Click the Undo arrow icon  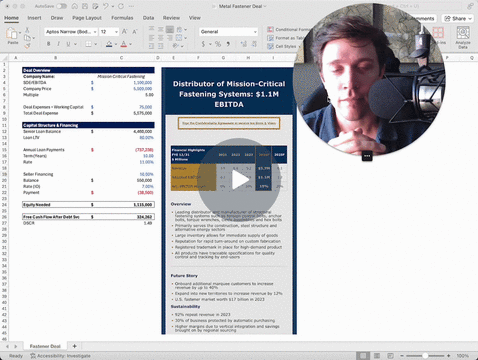point(106,6)
